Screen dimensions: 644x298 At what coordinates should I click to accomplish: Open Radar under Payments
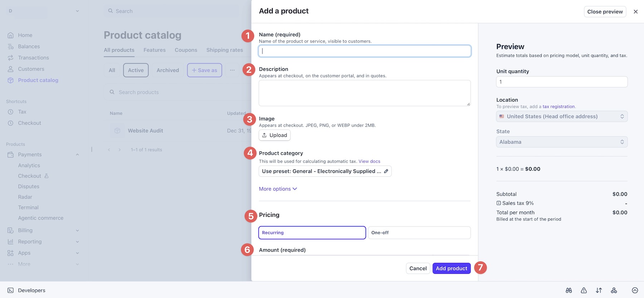[25, 197]
